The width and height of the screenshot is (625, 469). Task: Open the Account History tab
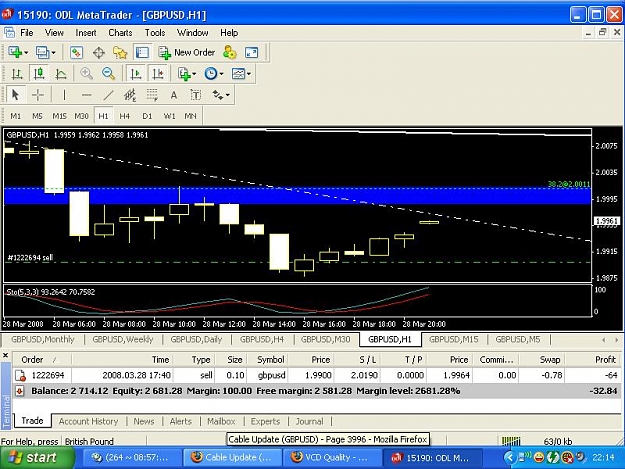(88, 422)
